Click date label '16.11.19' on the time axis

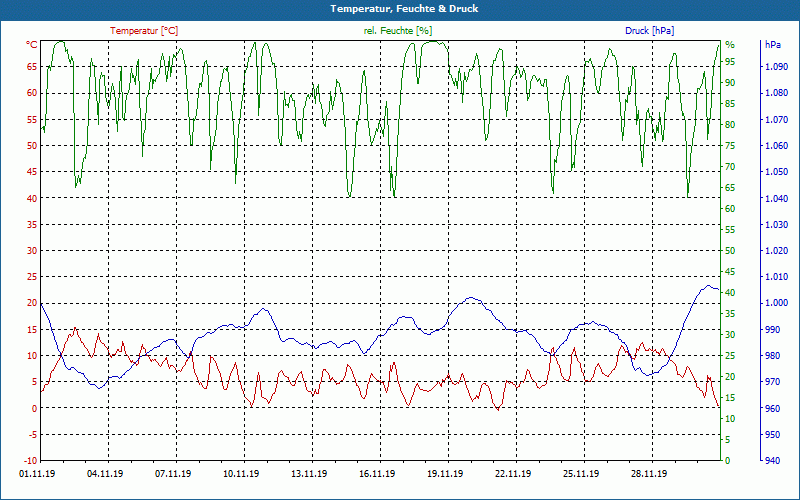tap(377, 474)
